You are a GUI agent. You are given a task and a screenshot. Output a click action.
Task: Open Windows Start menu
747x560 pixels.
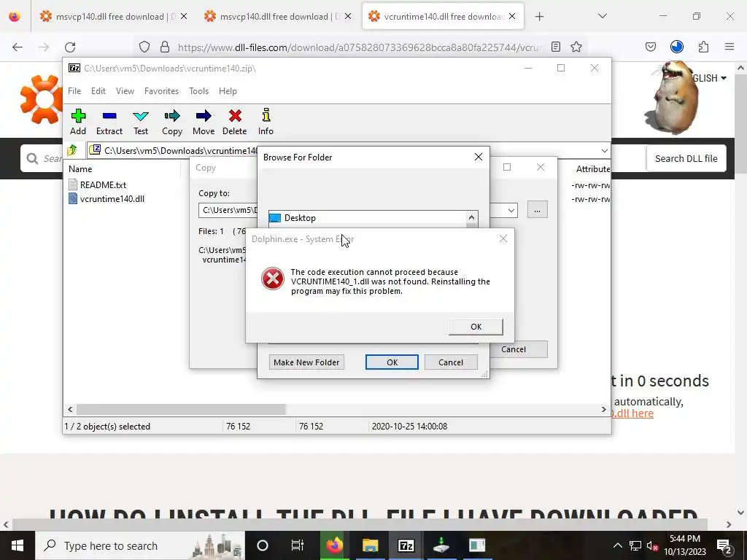[x=18, y=545]
